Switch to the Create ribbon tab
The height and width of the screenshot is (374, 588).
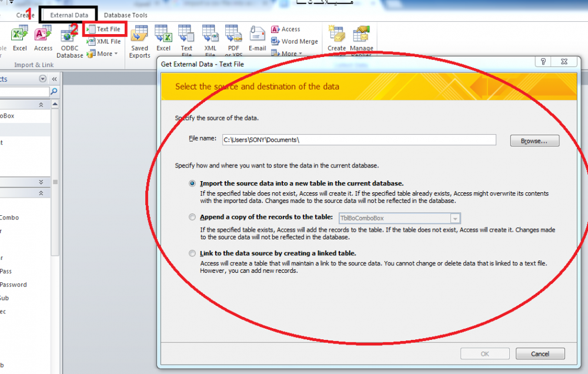(x=25, y=15)
